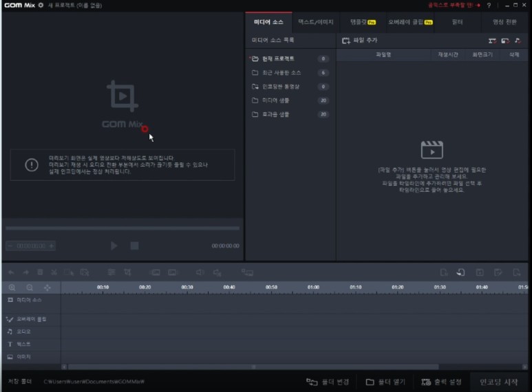Play the preview
This screenshot has width=532, height=392.
pyautogui.click(x=114, y=246)
